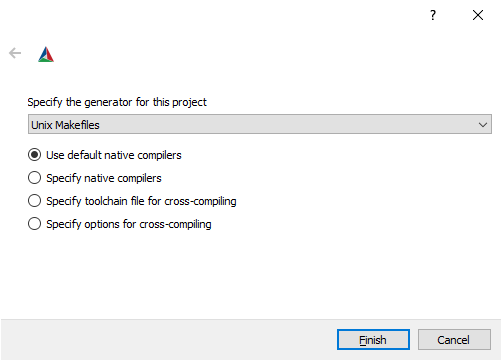Click 'Specify toolchain file for cross-compiling' label text
502x361 pixels.
tap(141, 201)
